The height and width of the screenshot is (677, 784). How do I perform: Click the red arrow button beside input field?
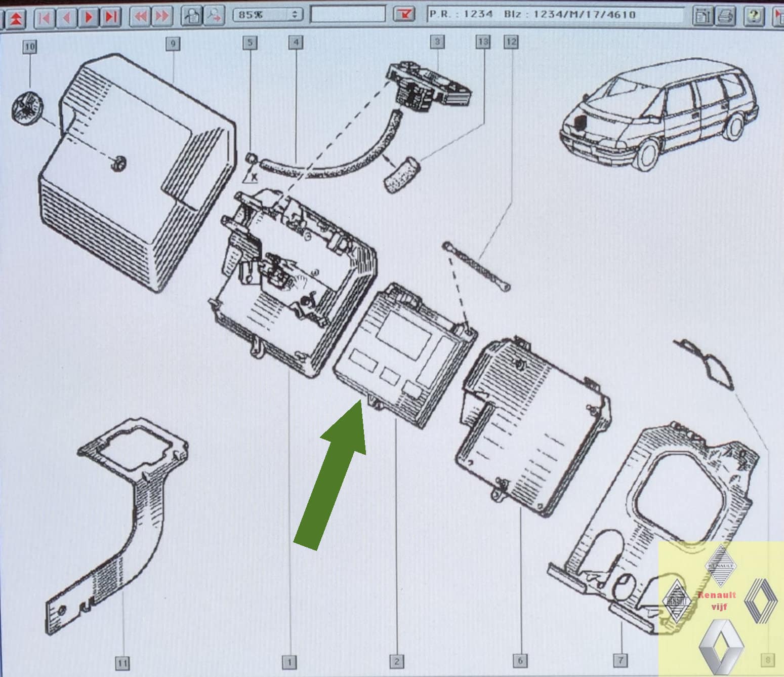pyautogui.click(x=404, y=14)
